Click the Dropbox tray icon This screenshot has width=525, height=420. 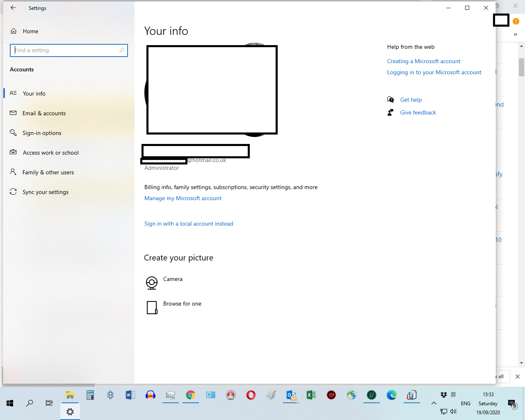[444, 395]
